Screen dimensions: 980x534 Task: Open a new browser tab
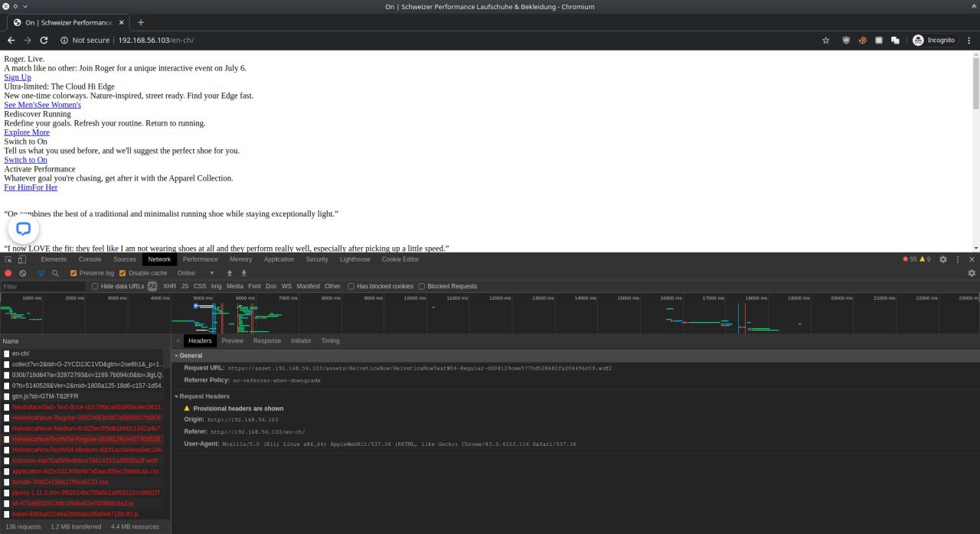(141, 22)
